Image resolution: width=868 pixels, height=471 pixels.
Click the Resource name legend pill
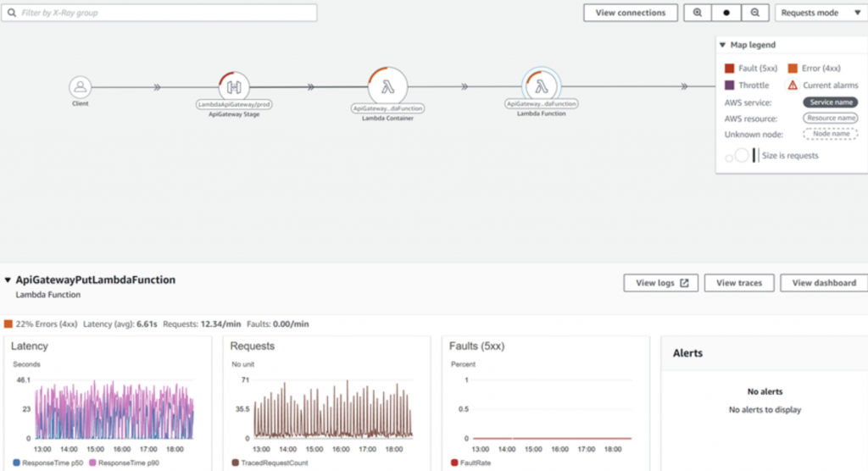click(831, 118)
